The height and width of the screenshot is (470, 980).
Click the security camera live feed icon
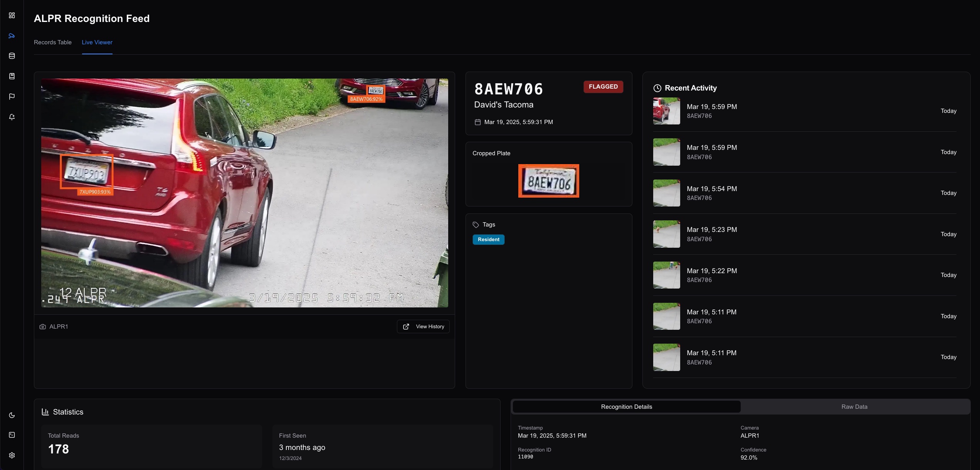pos(12,36)
